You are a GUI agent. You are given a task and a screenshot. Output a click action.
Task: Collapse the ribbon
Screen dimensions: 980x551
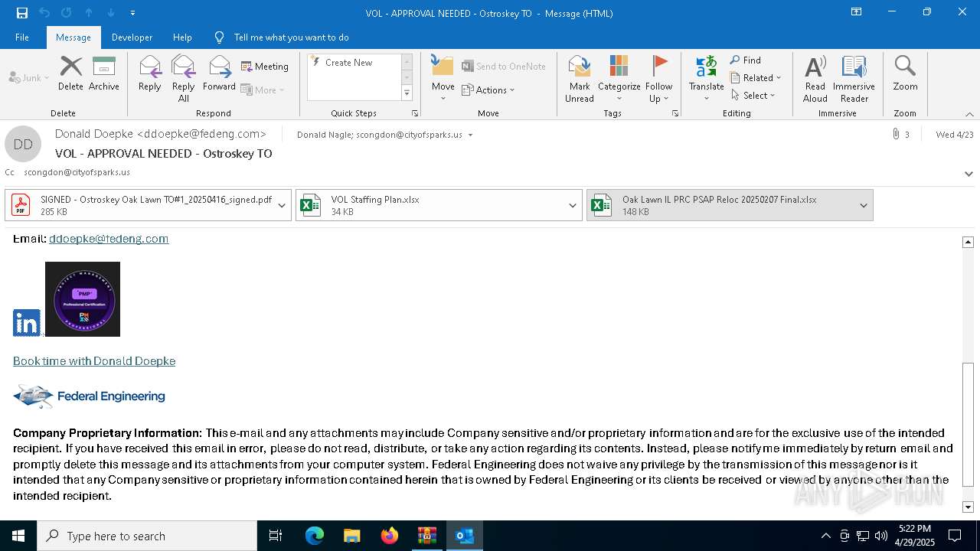969,114
